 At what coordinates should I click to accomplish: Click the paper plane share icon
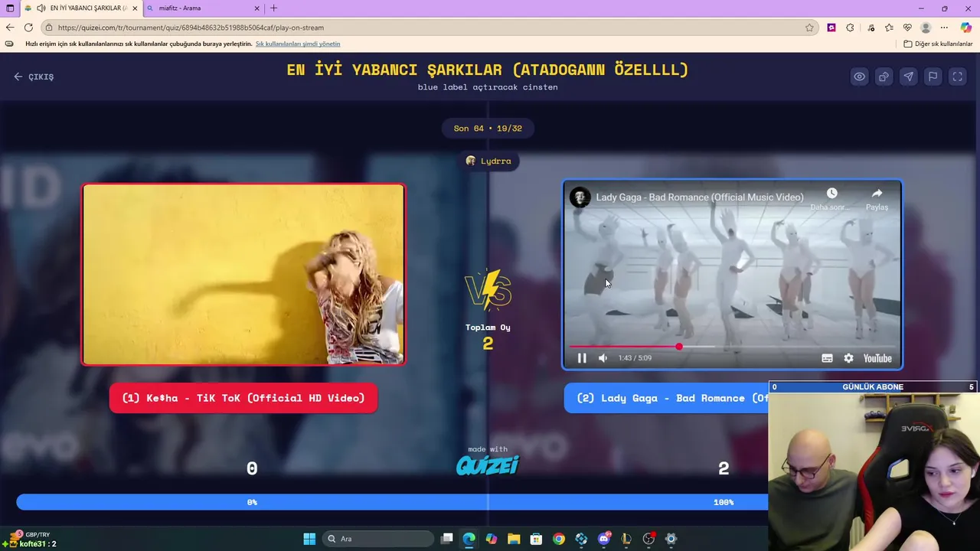coord(909,77)
